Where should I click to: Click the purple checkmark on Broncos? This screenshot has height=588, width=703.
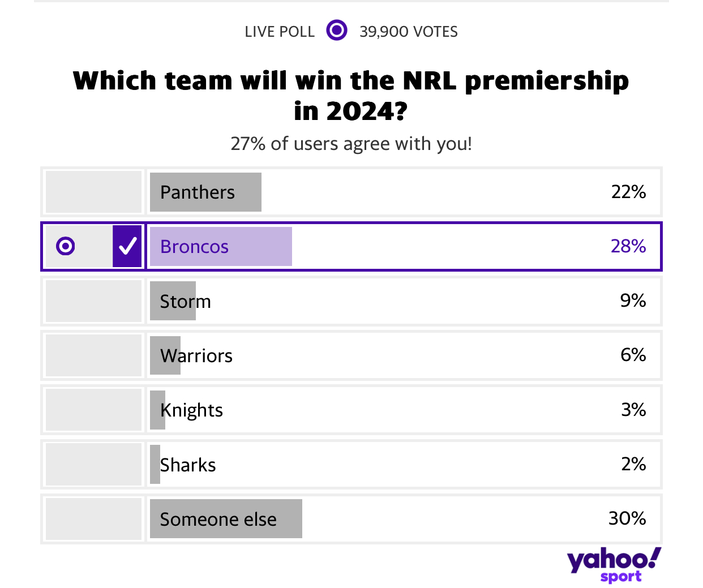pos(127,246)
